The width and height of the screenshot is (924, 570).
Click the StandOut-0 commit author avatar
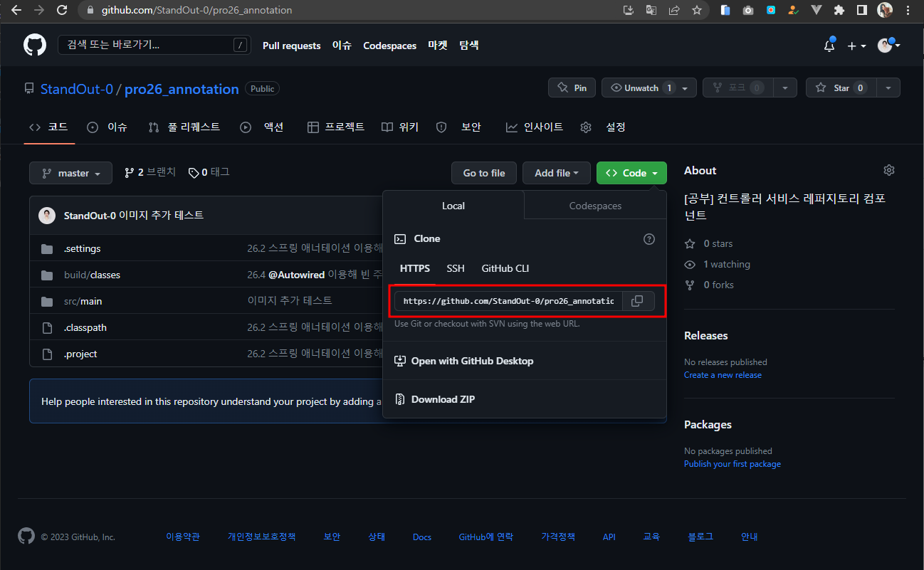click(47, 216)
